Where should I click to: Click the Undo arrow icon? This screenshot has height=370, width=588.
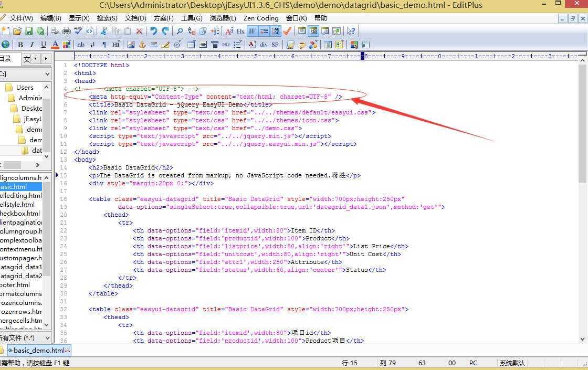[153, 31]
